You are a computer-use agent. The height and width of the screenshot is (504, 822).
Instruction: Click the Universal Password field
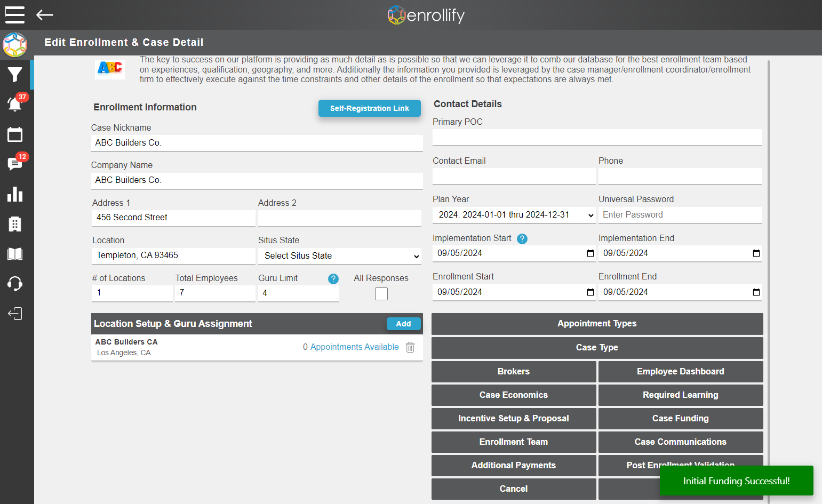[680, 215]
